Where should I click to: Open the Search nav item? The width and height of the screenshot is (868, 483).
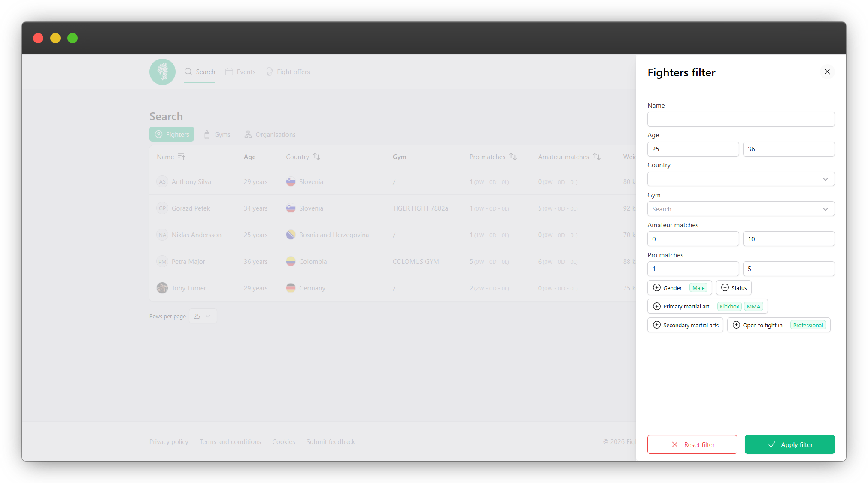pyautogui.click(x=200, y=72)
